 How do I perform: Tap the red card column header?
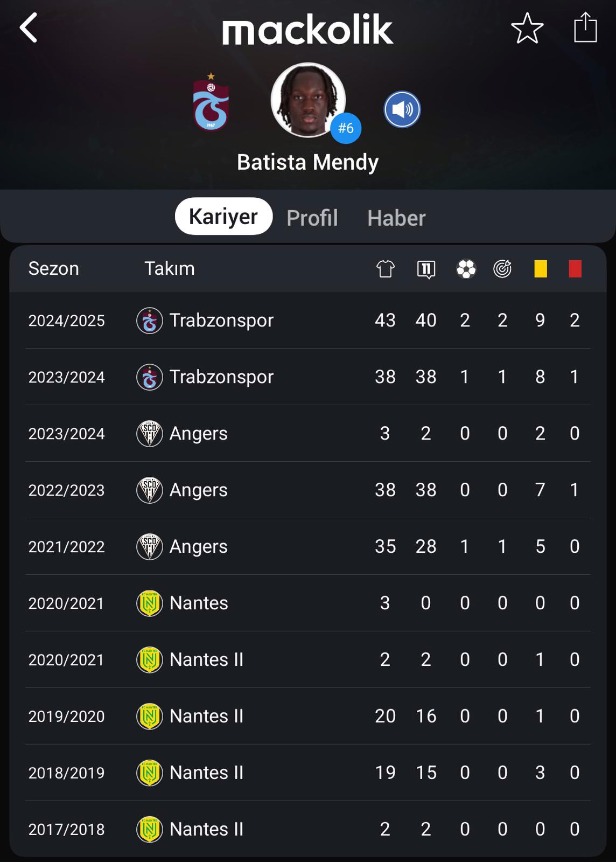click(575, 268)
